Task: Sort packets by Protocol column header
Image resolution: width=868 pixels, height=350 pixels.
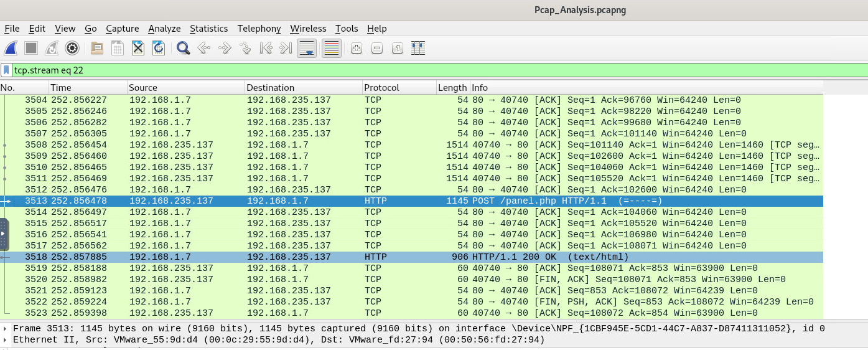Action: (x=381, y=88)
